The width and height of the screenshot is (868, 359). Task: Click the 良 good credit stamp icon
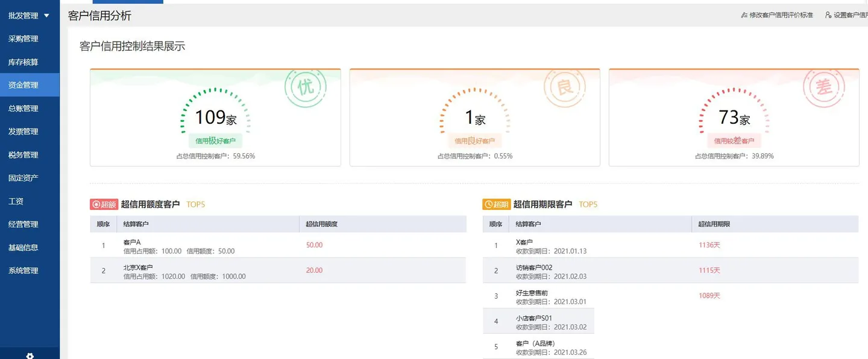pos(565,88)
